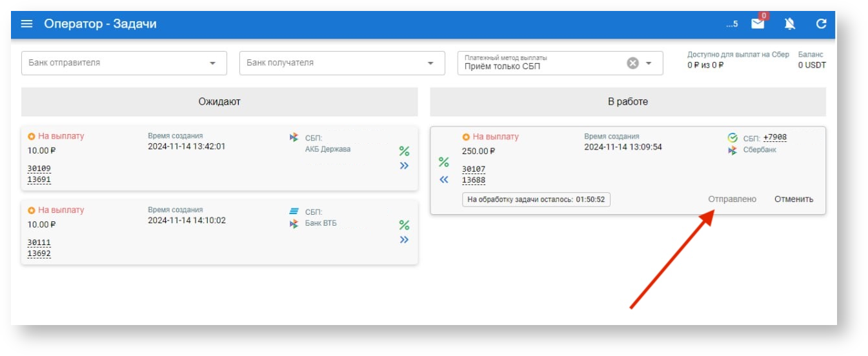The height and width of the screenshot is (356, 868).
Task: Click task ID 13692
Action: click(x=39, y=254)
